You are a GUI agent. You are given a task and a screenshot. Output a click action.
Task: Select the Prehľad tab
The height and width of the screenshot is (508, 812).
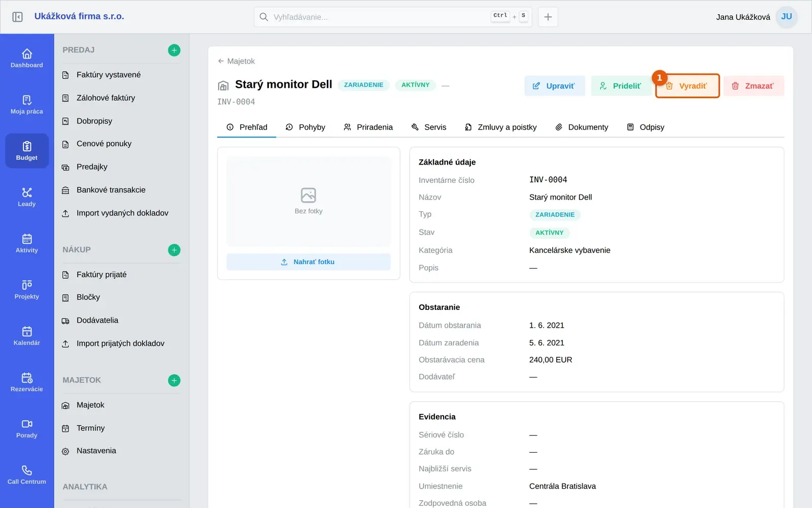point(247,127)
